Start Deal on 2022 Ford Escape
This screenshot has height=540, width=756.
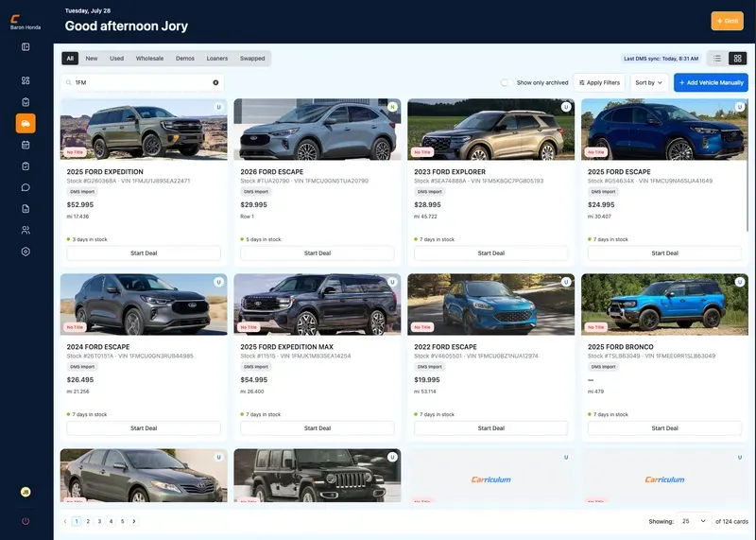(490, 428)
